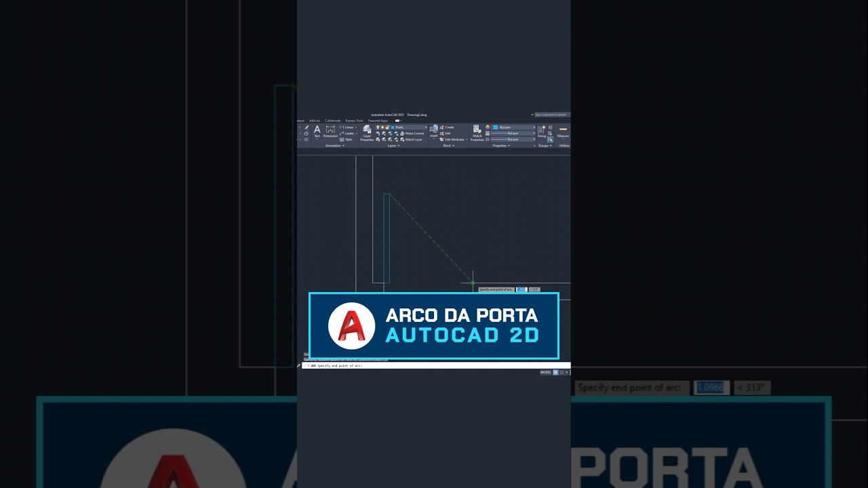
Task: Click Create block
Action: click(448, 127)
